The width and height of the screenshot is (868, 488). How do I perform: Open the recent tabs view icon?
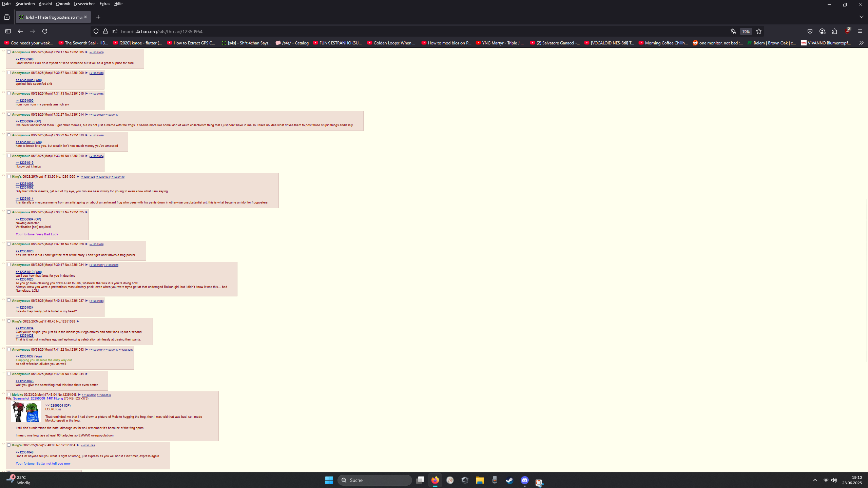click(x=7, y=17)
